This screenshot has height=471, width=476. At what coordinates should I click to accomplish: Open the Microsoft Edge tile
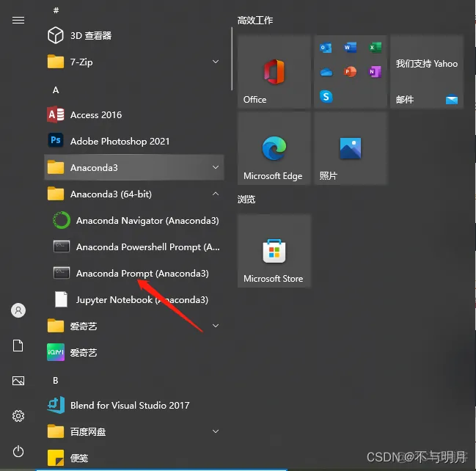click(274, 148)
